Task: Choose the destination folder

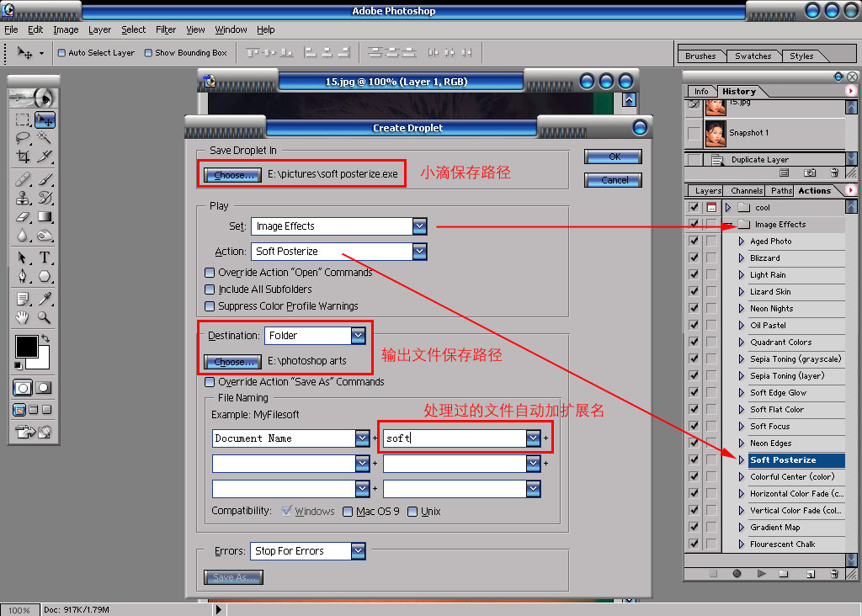Action: pos(233,362)
